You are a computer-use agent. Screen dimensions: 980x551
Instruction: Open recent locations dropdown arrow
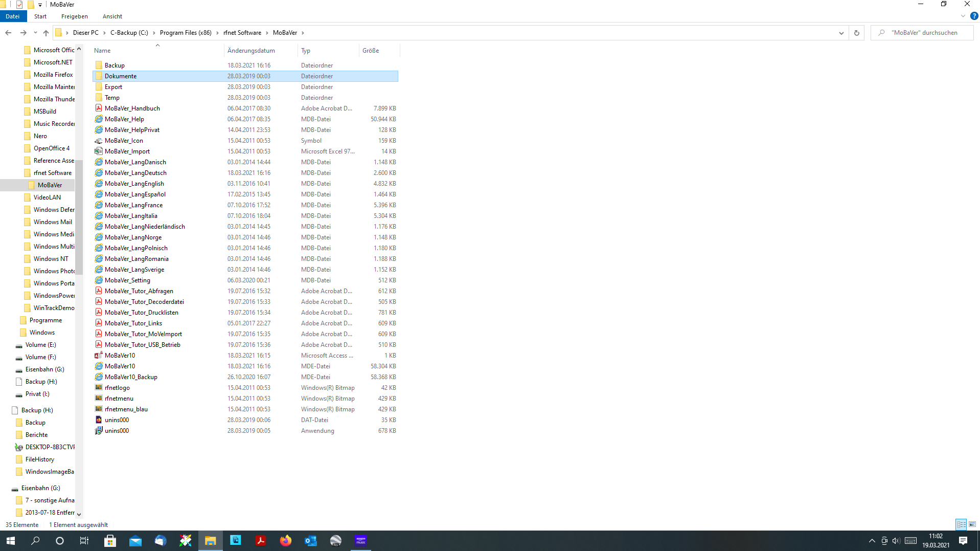(35, 33)
